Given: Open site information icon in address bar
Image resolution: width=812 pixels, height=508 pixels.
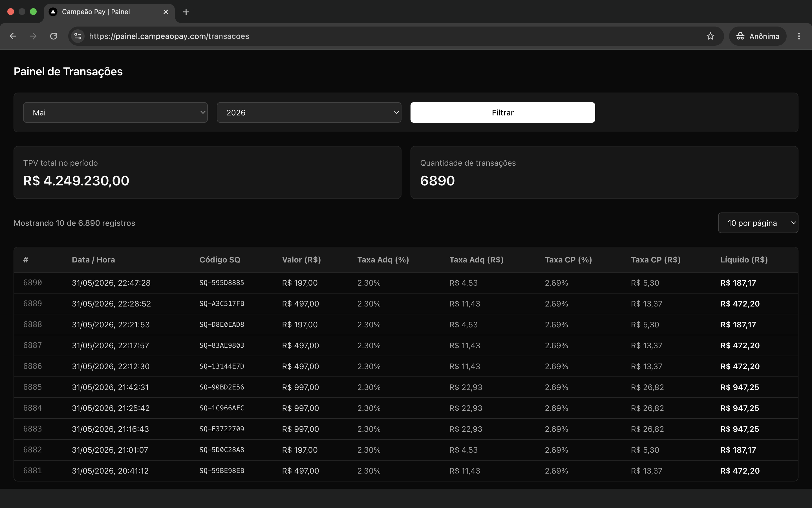Looking at the screenshot, I should pyautogui.click(x=78, y=36).
